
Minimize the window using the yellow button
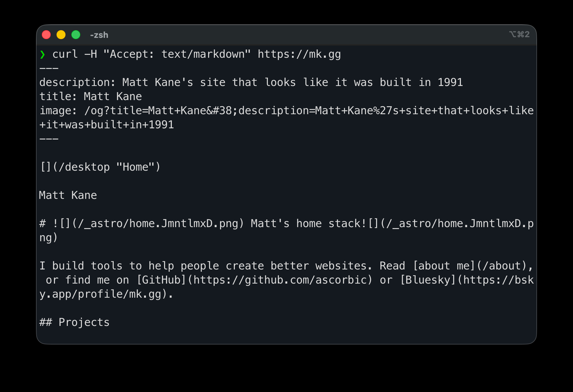61,35
